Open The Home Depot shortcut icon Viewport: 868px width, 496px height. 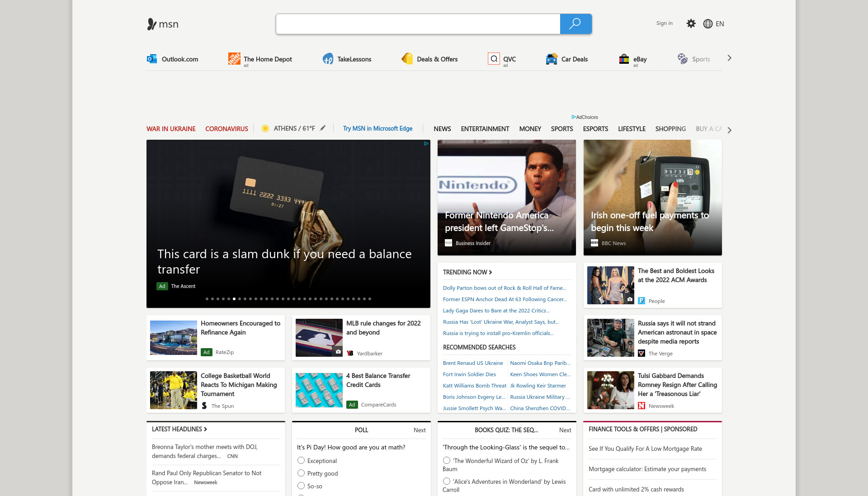pos(234,59)
